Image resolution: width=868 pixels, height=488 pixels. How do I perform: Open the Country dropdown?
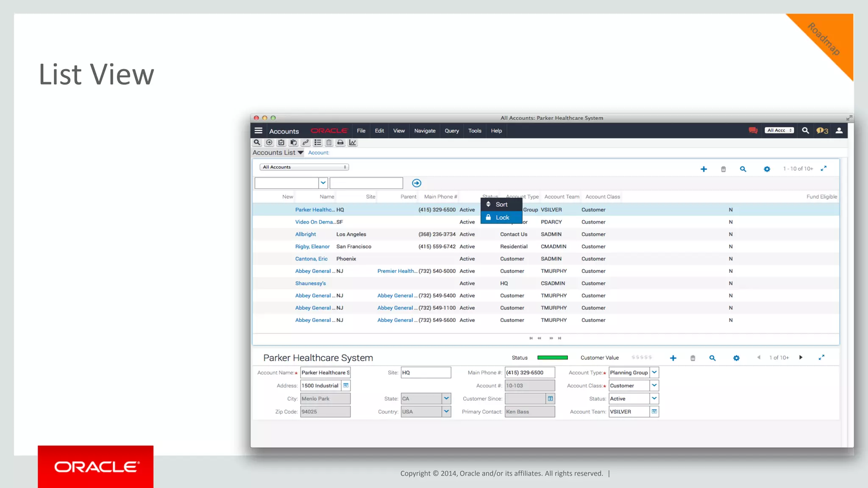[x=446, y=412]
